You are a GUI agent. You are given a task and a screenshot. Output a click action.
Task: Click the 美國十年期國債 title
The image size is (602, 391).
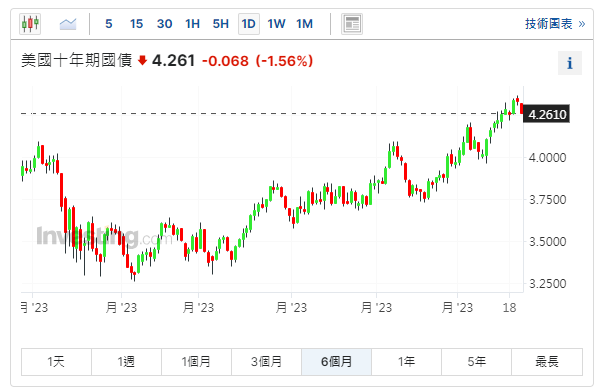point(76,61)
